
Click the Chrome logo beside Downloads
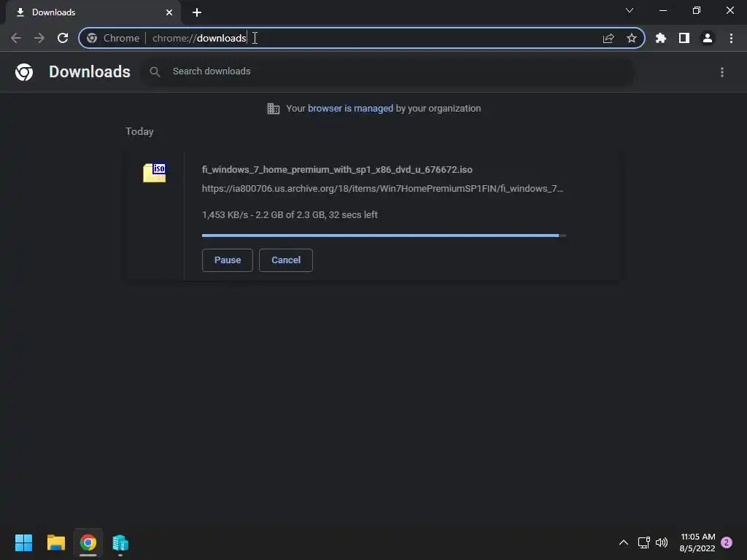(x=24, y=72)
